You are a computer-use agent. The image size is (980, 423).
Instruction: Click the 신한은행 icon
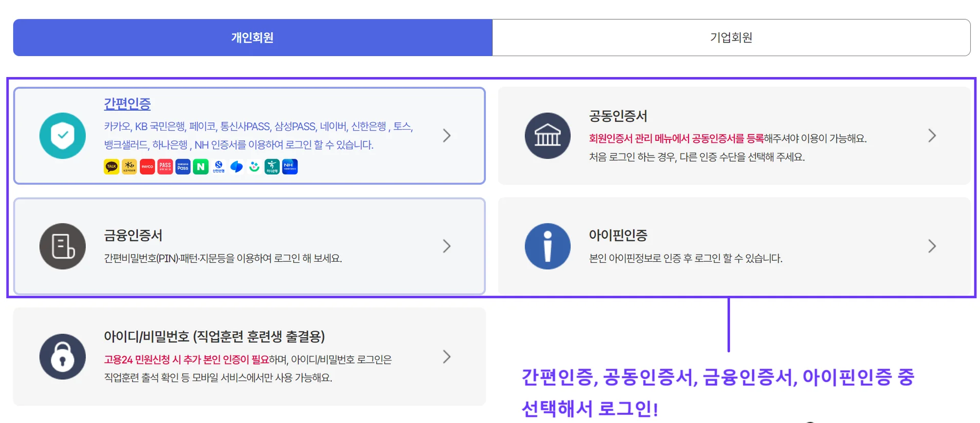coord(218,166)
